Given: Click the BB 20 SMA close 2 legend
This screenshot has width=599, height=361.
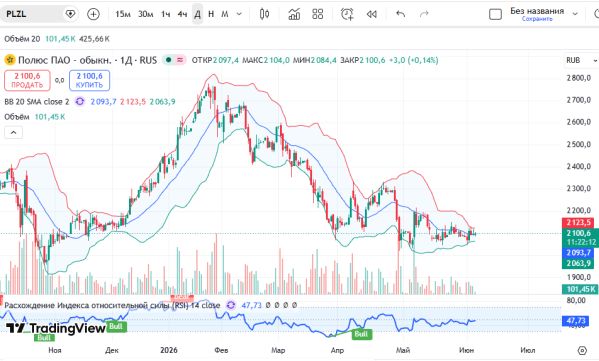Looking at the screenshot, I should click(37, 102).
